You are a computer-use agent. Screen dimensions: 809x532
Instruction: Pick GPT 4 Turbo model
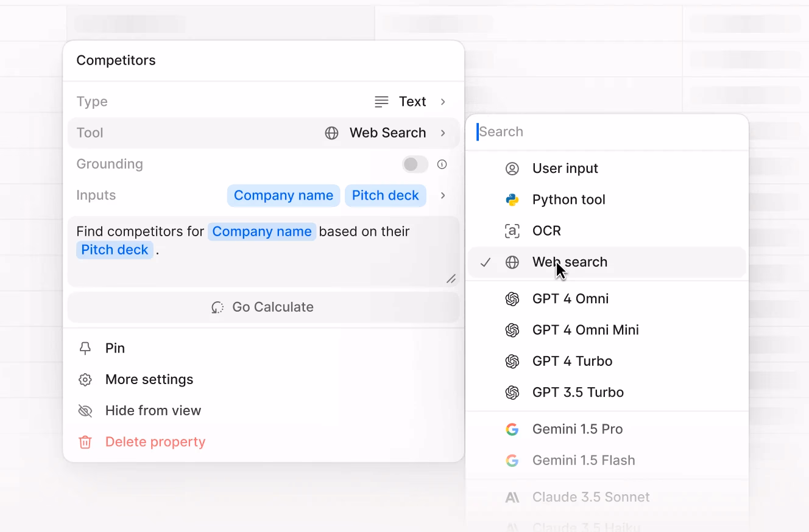click(607, 362)
